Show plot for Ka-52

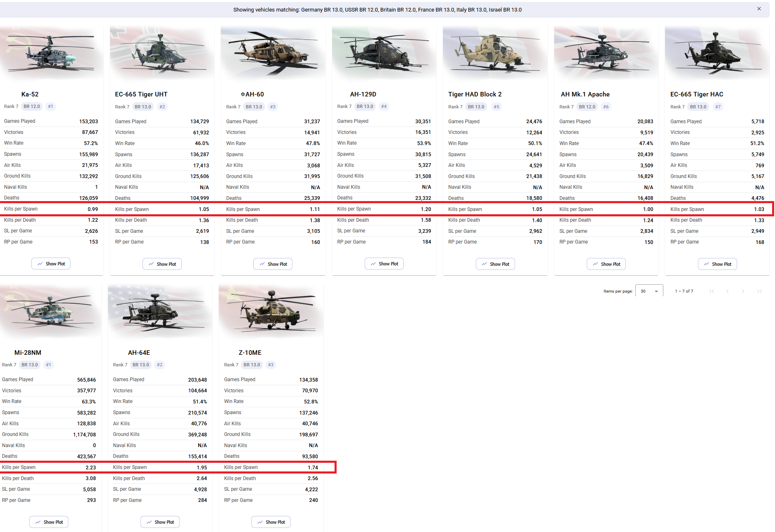[51, 264]
